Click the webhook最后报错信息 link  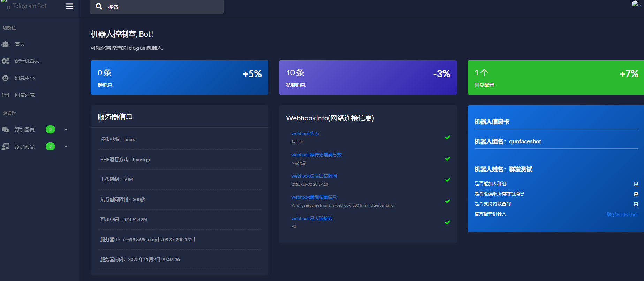[x=314, y=197]
